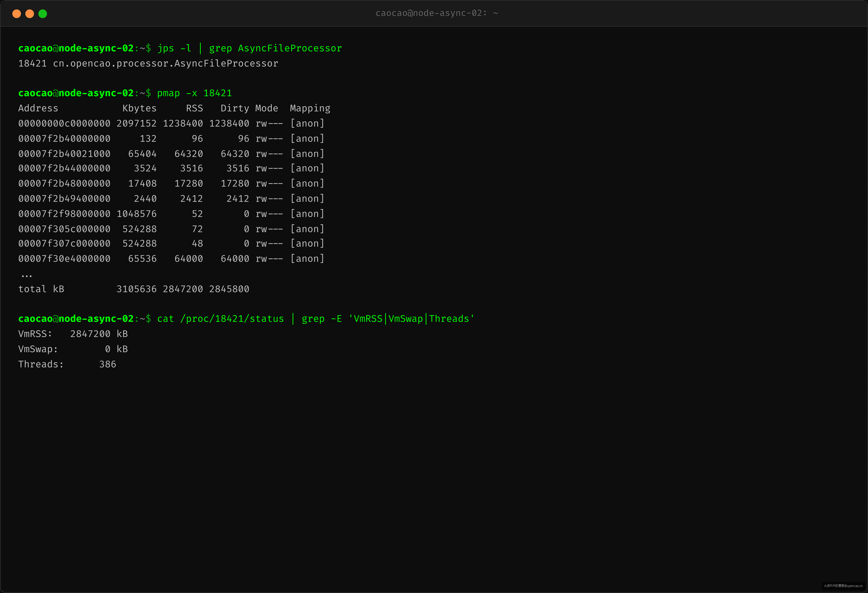Select process ID 18421 in jps output

[33, 63]
